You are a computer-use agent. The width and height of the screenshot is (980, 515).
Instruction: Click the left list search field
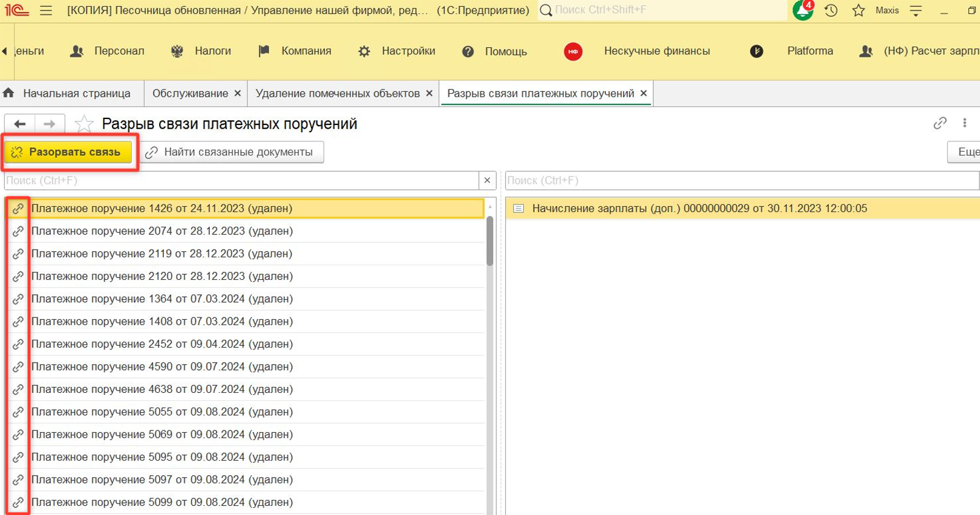tap(241, 180)
